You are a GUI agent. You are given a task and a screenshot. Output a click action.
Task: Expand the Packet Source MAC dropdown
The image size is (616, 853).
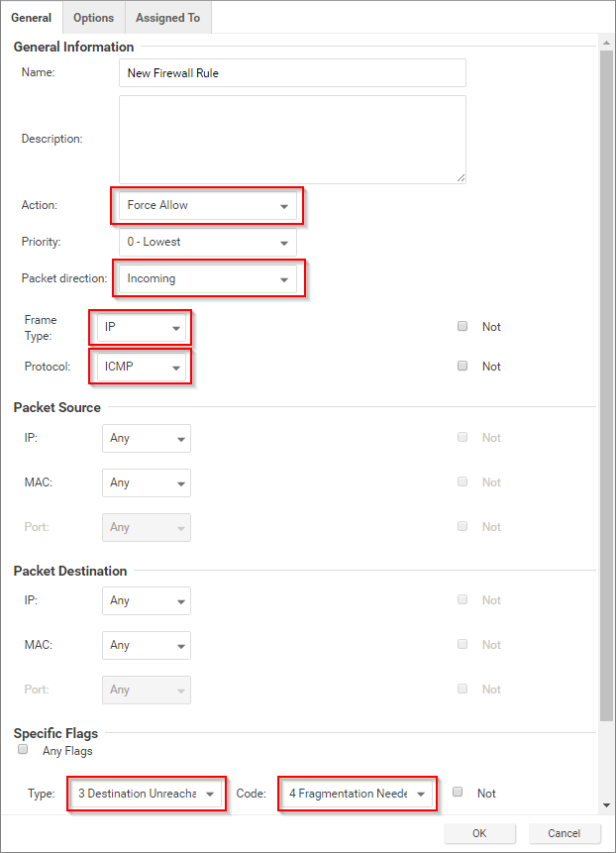click(x=147, y=483)
